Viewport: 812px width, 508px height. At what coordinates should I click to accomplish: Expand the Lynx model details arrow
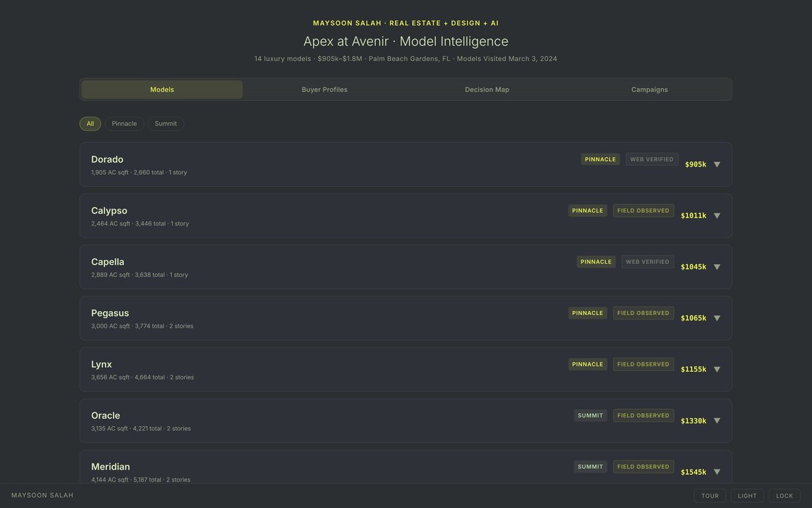(x=717, y=370)
